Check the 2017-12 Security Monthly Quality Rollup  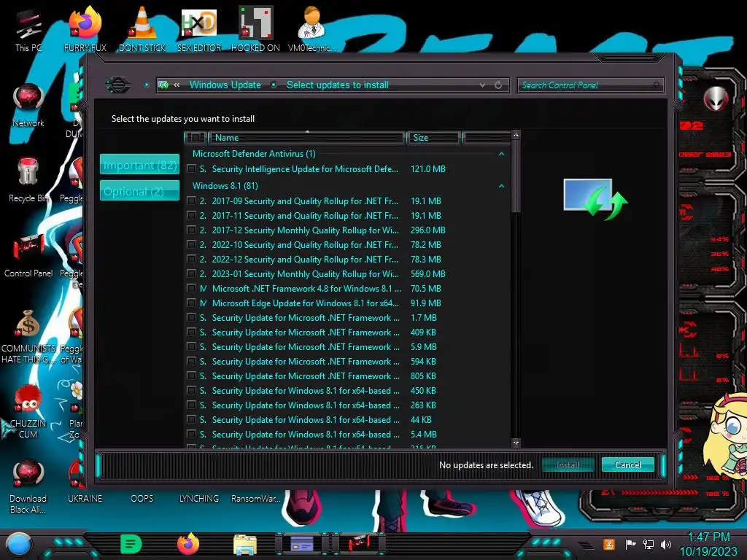click(x=191, y=230)
